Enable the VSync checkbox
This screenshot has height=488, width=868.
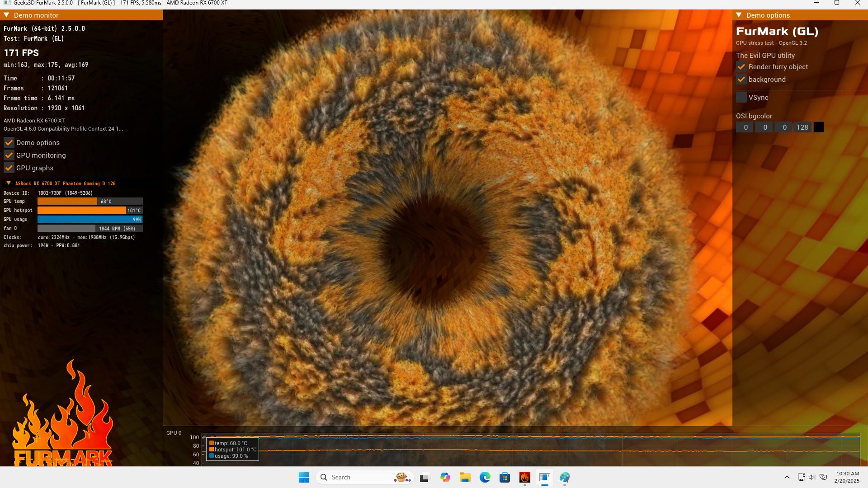pyautogui.click(x=741, y=97)
